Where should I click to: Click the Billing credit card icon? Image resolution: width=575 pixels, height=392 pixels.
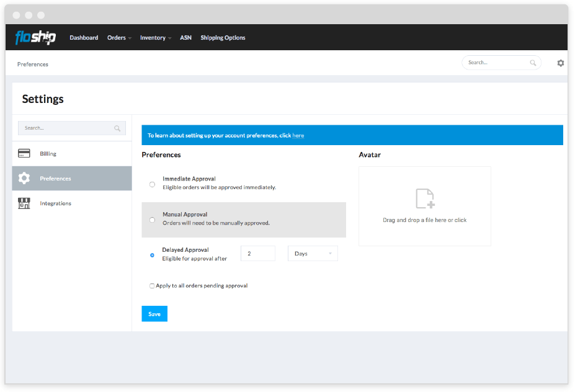click(x=24, y=154)
